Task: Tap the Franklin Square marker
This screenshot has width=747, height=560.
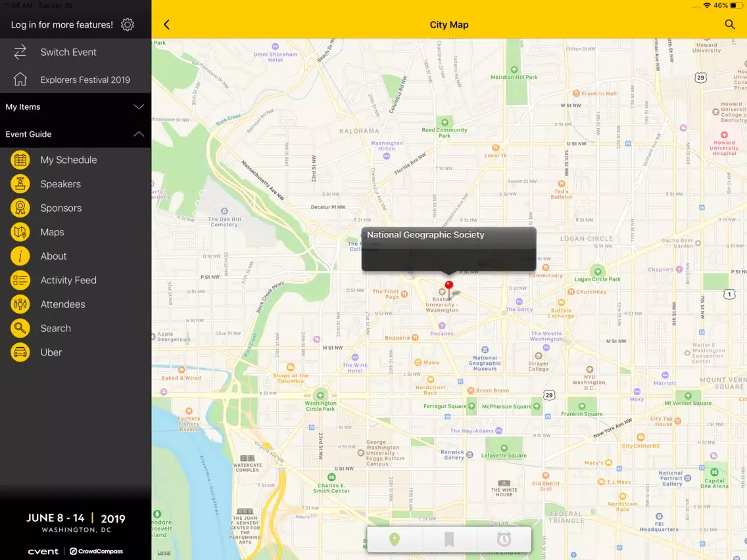Action: (x=582, y=406)
